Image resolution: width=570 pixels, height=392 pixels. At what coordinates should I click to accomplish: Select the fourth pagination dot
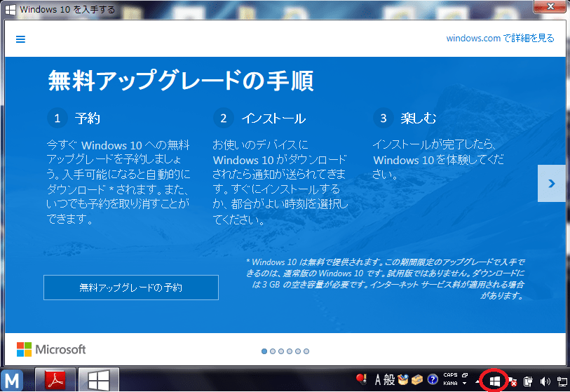pyautogui.click(x=290, y=351)
